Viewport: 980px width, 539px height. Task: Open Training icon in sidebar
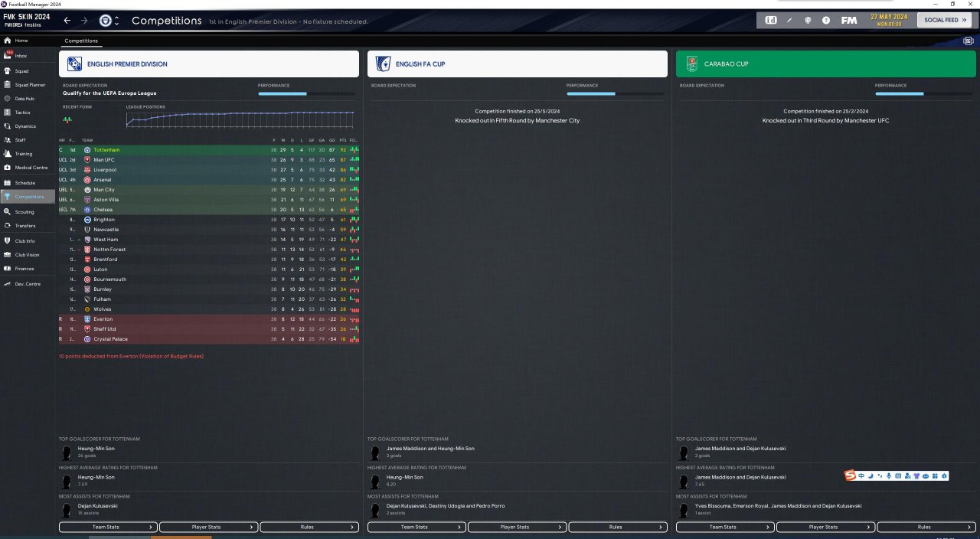click(8, 154)
